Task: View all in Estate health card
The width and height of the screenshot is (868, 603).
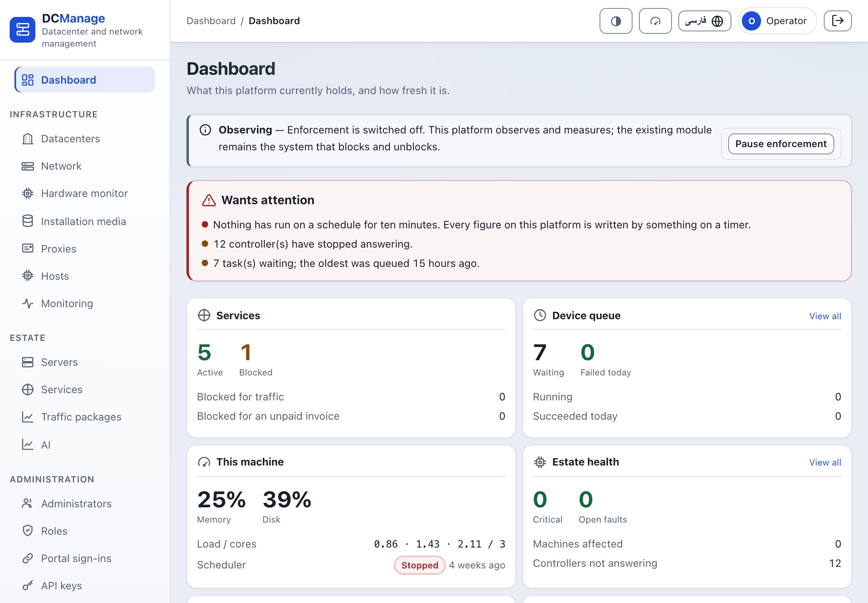Action: click(x=825, y=462)
